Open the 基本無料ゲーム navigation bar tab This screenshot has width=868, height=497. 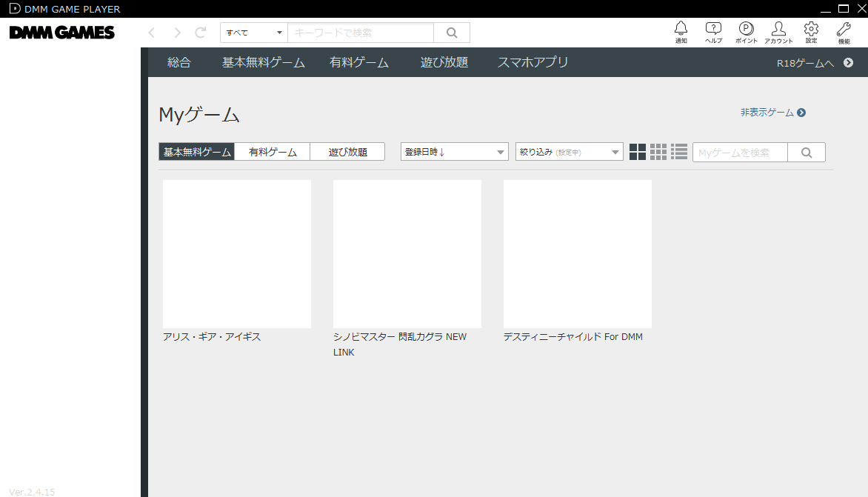point(264,62)
